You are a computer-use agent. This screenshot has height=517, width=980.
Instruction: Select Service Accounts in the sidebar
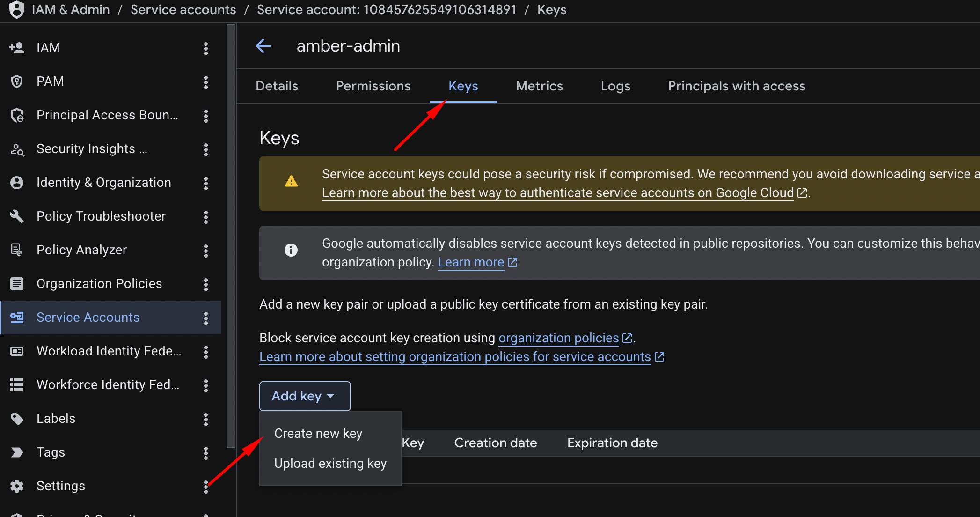point(110,318)
